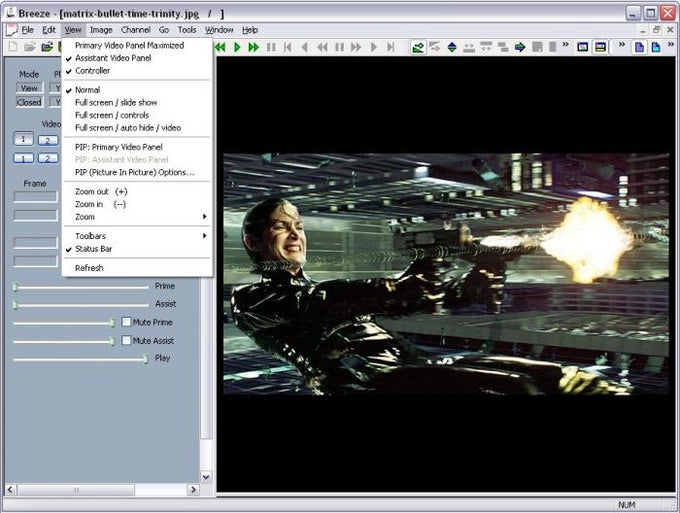Click the gray single step-forward triangle
The image size is (680, 513).
pos(373,47)
